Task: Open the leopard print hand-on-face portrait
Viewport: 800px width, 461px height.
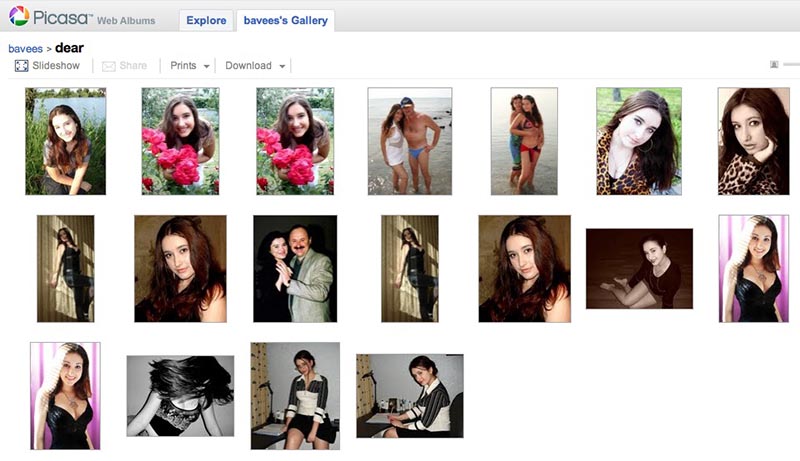Action: click(754, 141)
